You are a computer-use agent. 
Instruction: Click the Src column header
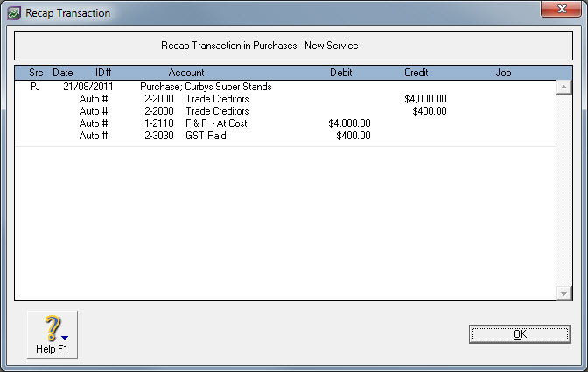coord(36,73)
